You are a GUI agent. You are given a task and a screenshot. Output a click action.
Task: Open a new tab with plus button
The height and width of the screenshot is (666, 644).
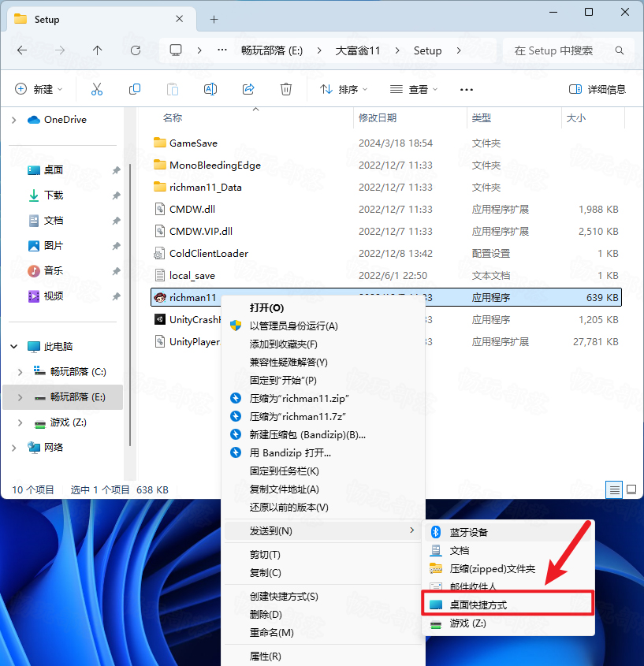pyautogui.click(x=214, y=19)
